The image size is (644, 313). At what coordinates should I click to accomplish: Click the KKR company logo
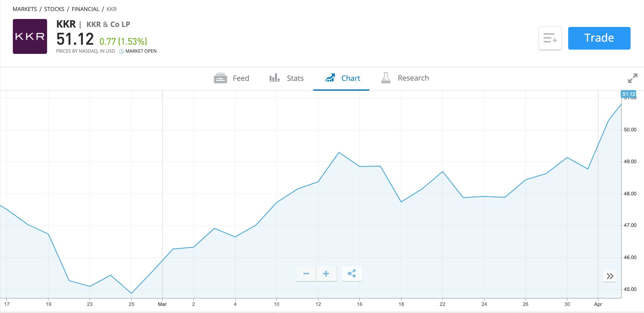click(30, 36)
